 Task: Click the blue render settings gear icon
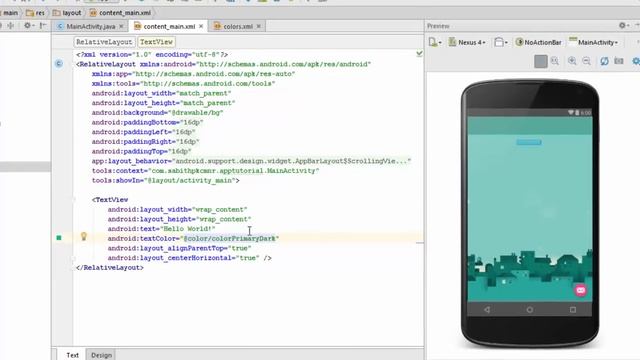636,61
